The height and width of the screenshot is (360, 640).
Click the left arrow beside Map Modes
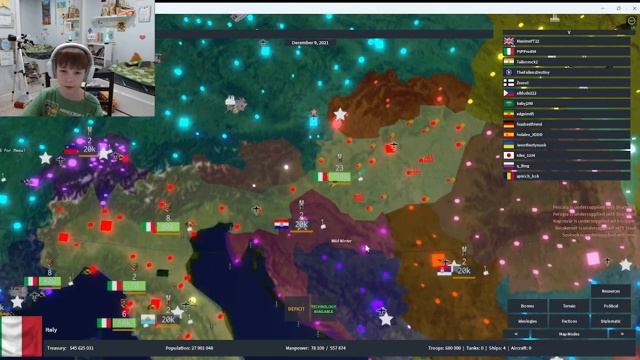pos(516,334)
